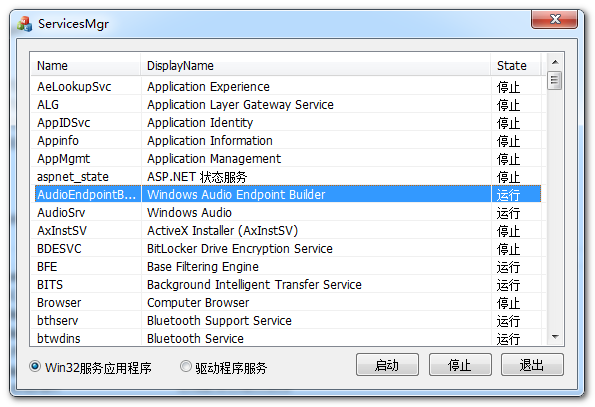Select the BitLocker Drive Encryption Service row

pyautogui.click(x=288, y=248)
